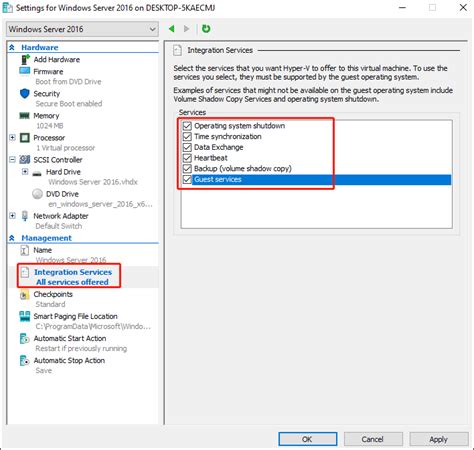Click the Add Hardware icon
This screenshot has height=450, width=474.
pyautogui.click(x=25, y=60)
